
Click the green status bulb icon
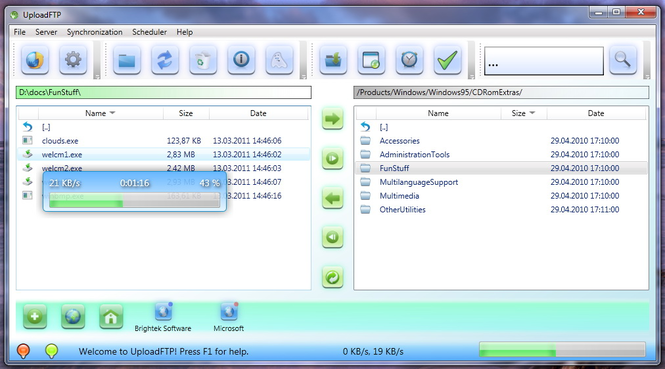tap(51, 351)
